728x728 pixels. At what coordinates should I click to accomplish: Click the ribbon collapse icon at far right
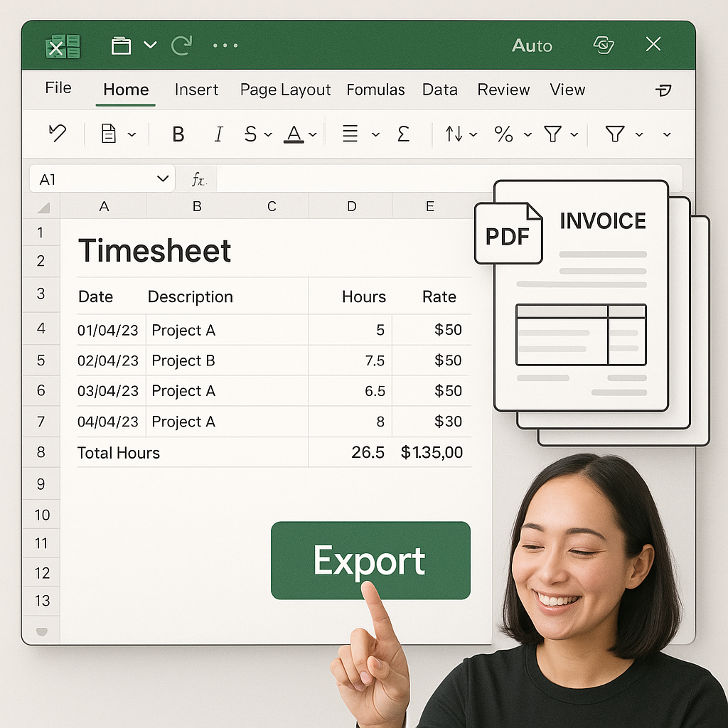click(663, 90)
